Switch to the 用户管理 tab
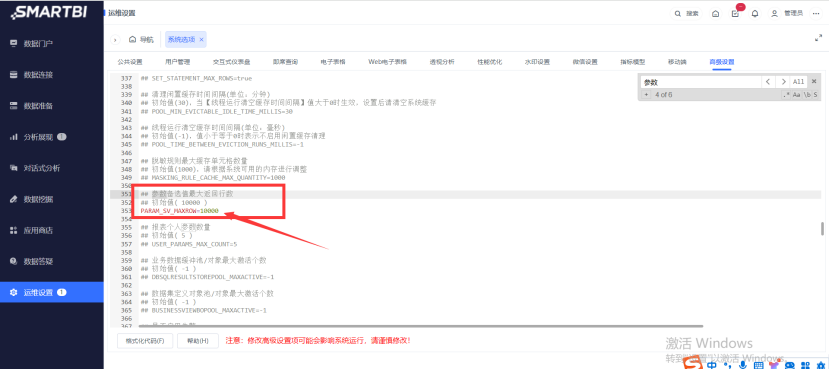 (x=177, y=62)
